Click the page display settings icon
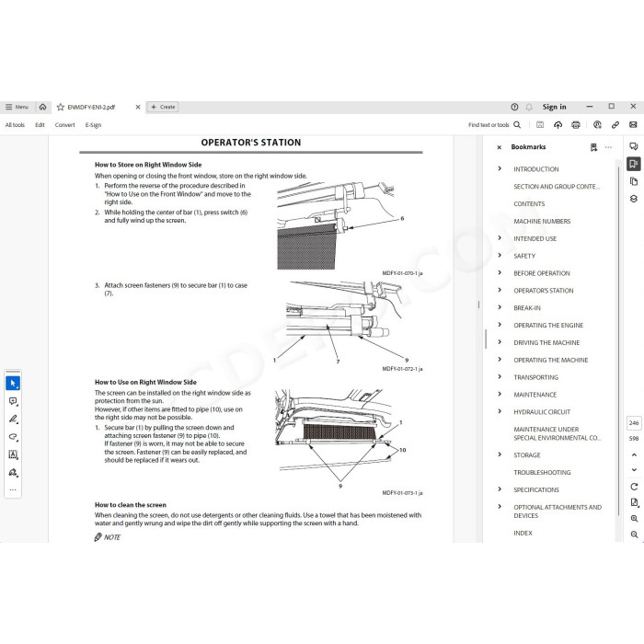The height and width of the screenshot is (644, 644). click(x=634, y=502)
